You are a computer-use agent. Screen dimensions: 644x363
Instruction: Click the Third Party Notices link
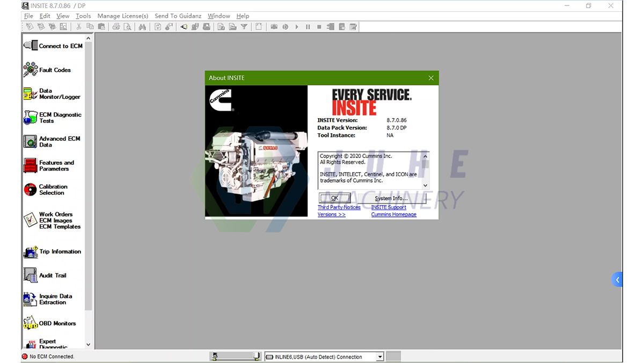pyautogui.click(x=339, y=207)
